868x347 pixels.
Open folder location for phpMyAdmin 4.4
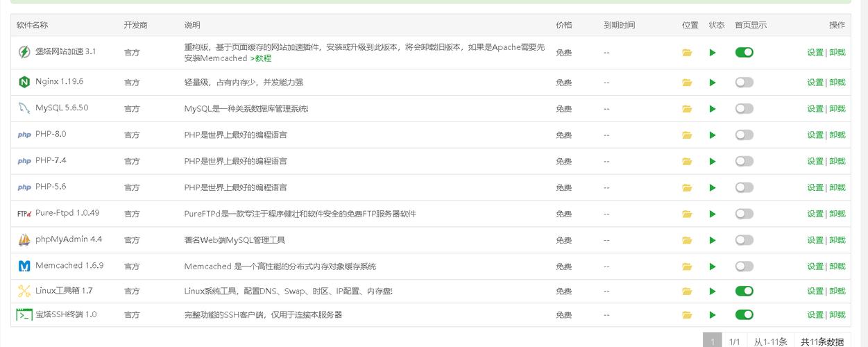coord(687,240)
